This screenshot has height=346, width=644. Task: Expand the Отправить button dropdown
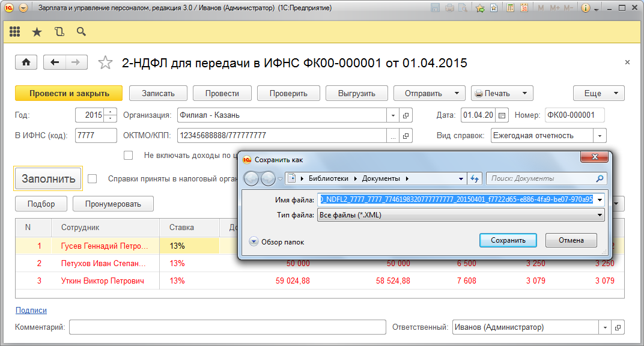click(457, 94)
